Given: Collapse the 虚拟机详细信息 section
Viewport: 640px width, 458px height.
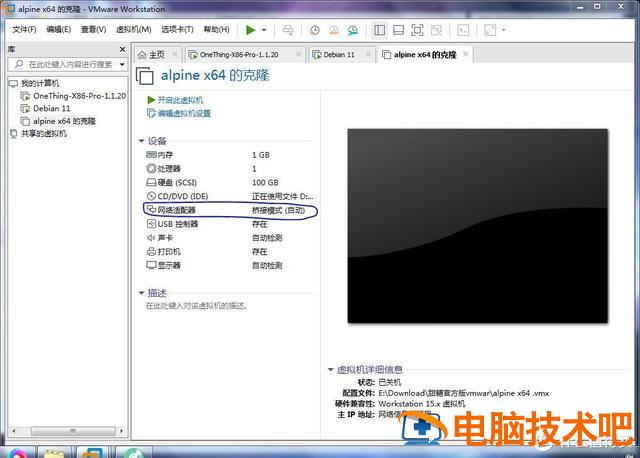Looking at the screenshot, I should [x=331, y=369].
